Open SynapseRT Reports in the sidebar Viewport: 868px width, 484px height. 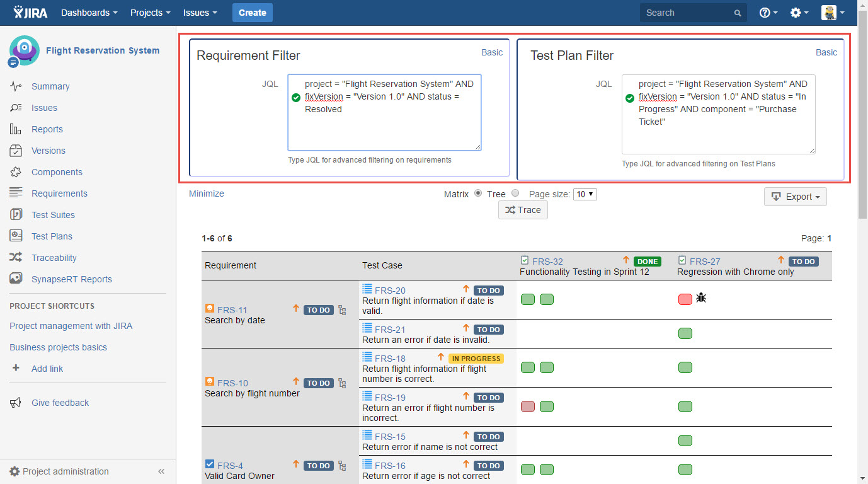(x=72, y=279)
